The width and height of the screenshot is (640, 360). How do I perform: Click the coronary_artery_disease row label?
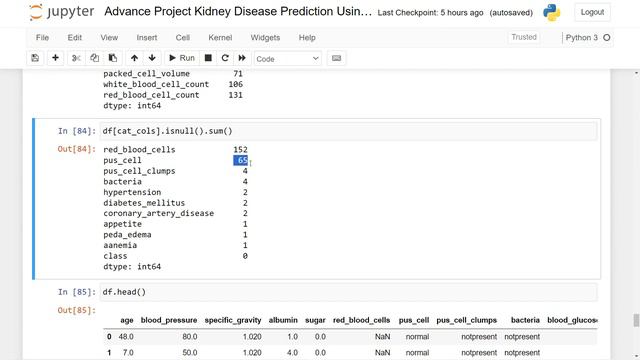tap(158, 213)
